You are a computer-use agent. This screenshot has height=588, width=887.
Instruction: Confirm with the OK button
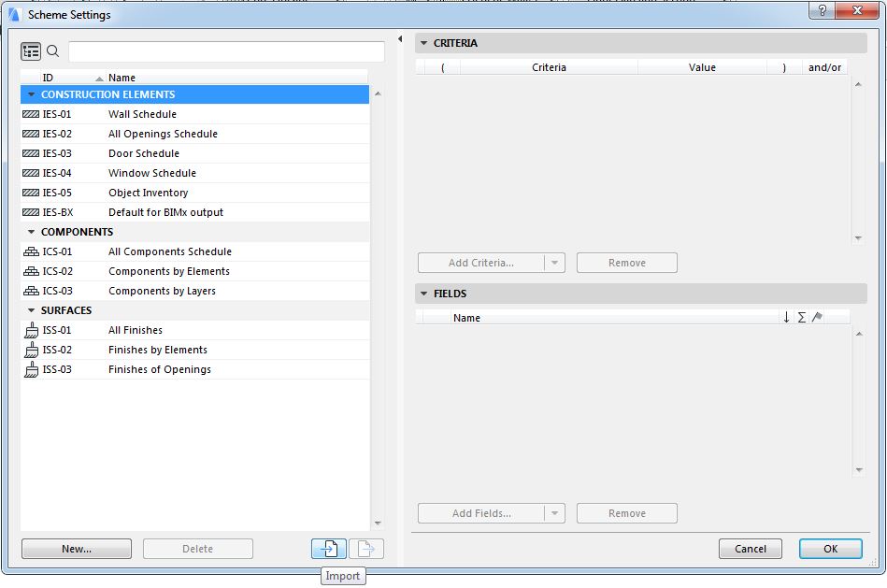click(x=830, y=549)
